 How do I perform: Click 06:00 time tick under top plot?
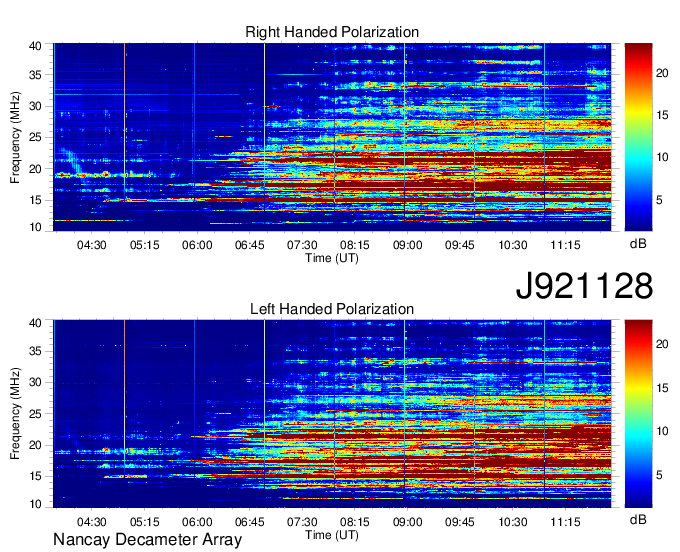tap(197, 245)
